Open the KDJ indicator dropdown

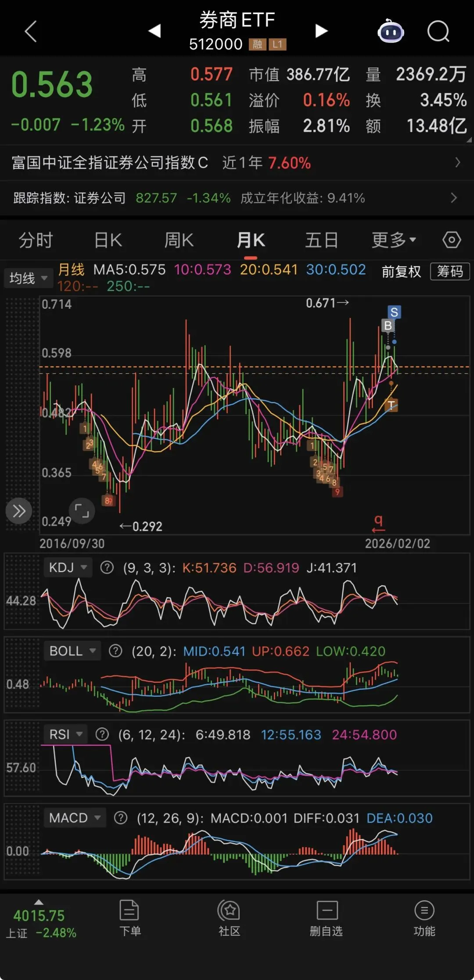[68, 567]
